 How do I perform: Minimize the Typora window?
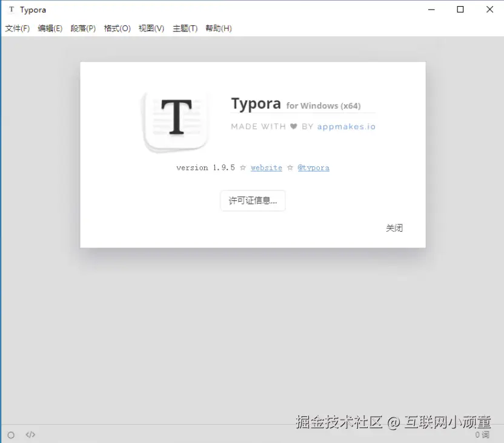431,10
